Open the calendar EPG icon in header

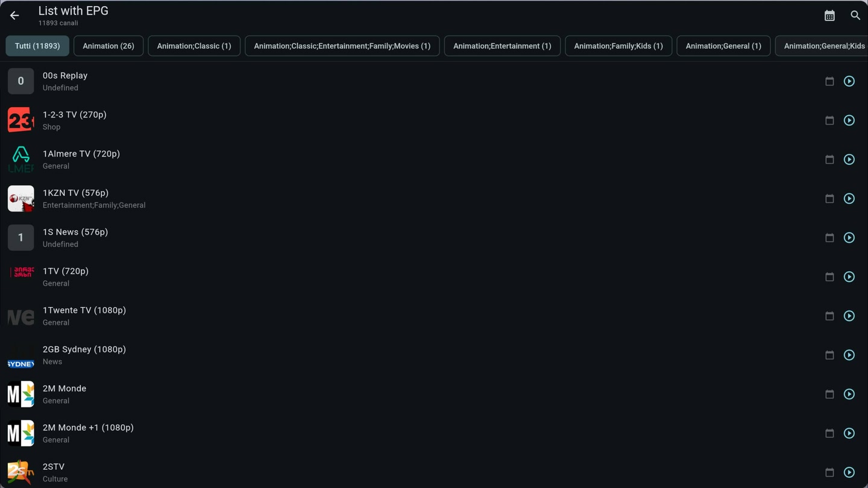pos(829,16)
